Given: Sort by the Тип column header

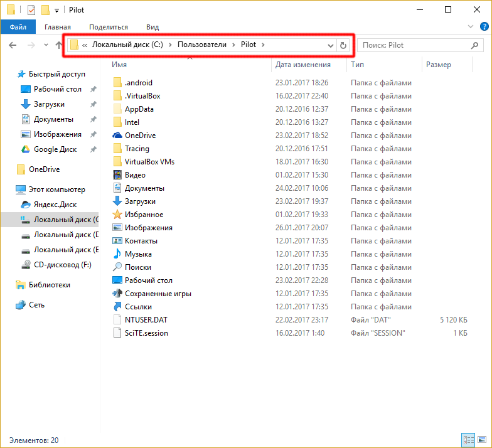Looking at the screenshot, I should click(357, 65).
